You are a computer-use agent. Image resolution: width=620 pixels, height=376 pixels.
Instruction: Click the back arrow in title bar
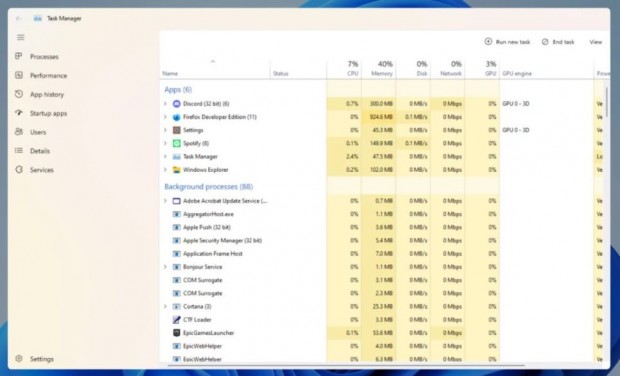point(18,18)
